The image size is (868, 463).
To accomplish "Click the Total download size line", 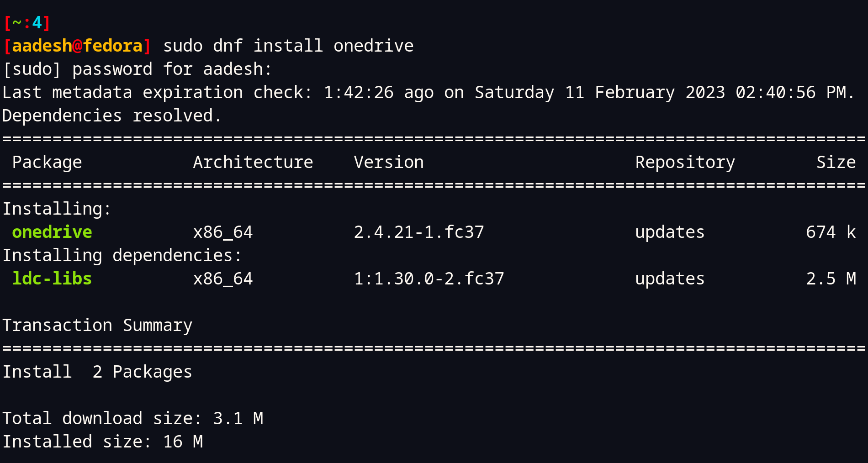I will click(x=132, y=418).
